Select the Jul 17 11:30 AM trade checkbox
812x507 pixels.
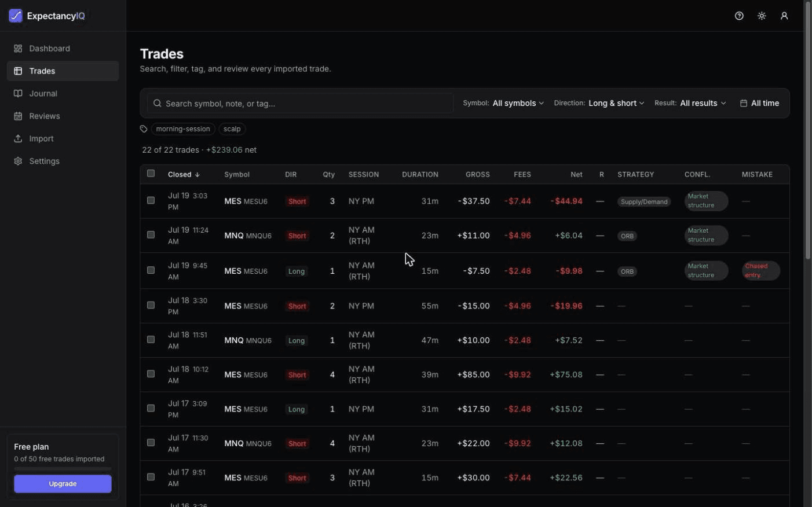151,443
